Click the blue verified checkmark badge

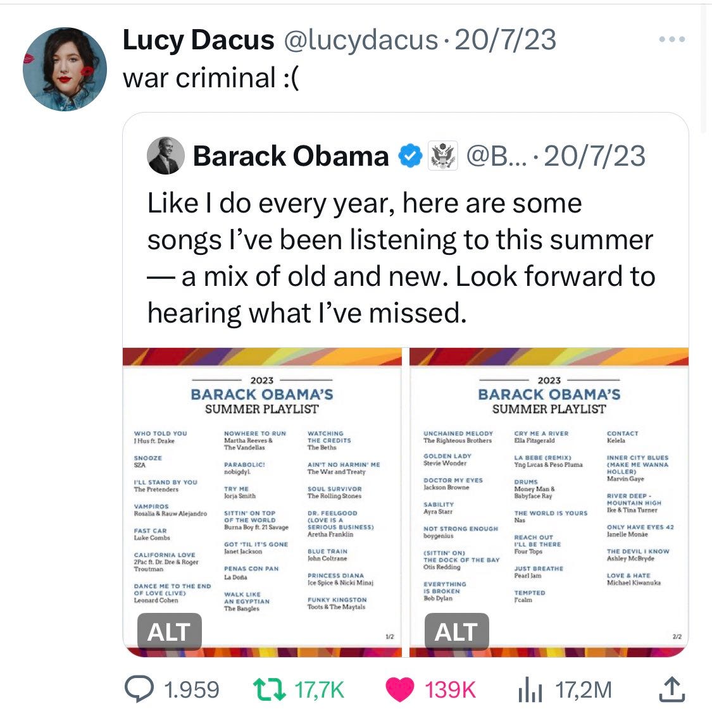click(410, 156)
